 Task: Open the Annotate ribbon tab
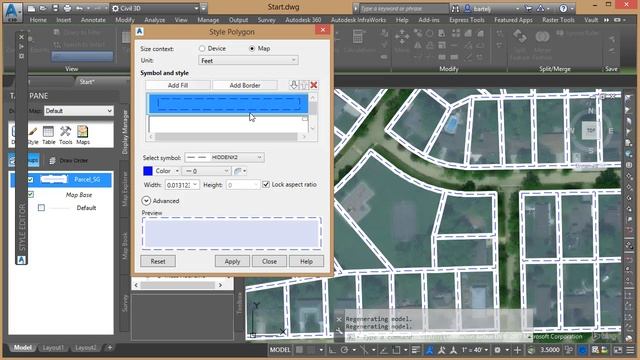click(93, 20)
